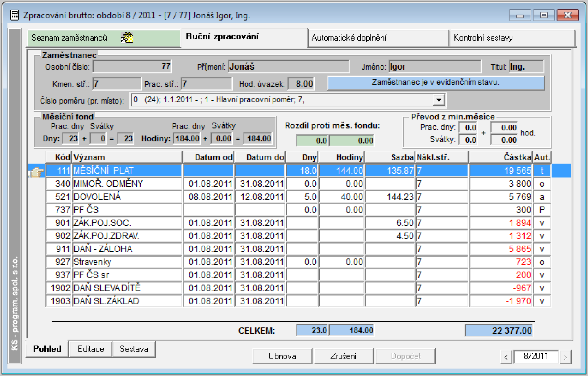Select the PF ČS sr row

[299, 275]
